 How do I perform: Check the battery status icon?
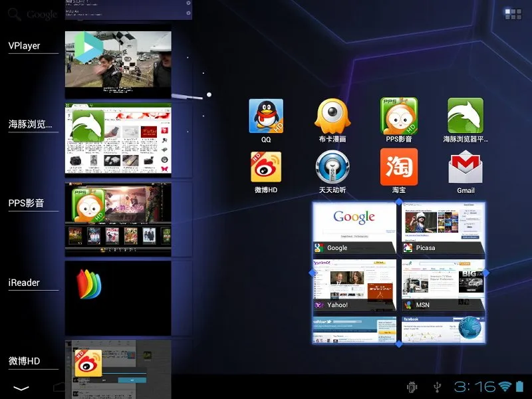519,386
